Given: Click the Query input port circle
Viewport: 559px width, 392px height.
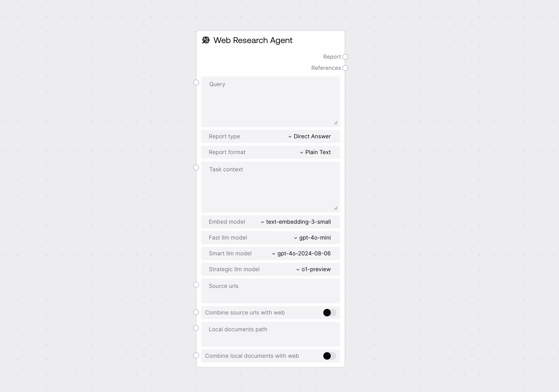Looking at the screenshot, I should coord(196,82).
